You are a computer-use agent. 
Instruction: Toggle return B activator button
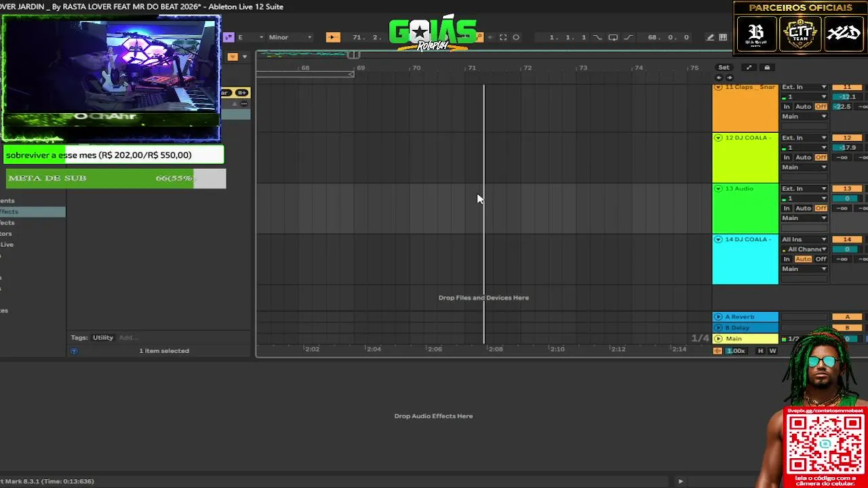click(x=847, y=327)
